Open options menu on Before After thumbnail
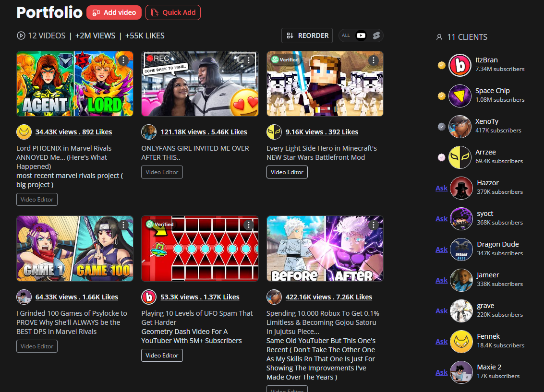Screen dimensions: 544x392 click(x=374, y=225)
